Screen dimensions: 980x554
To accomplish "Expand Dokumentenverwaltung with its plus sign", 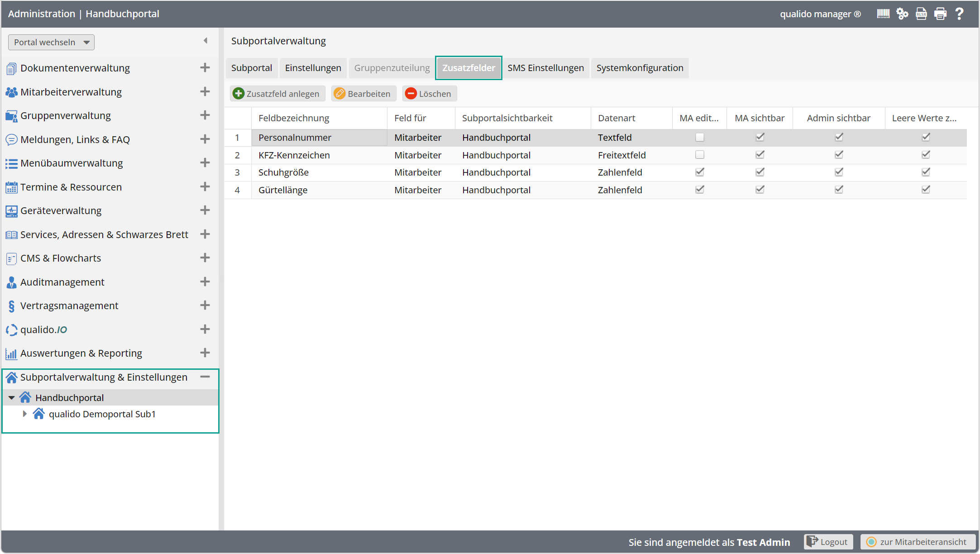I will pyautogui.click(x=205, y=68).
